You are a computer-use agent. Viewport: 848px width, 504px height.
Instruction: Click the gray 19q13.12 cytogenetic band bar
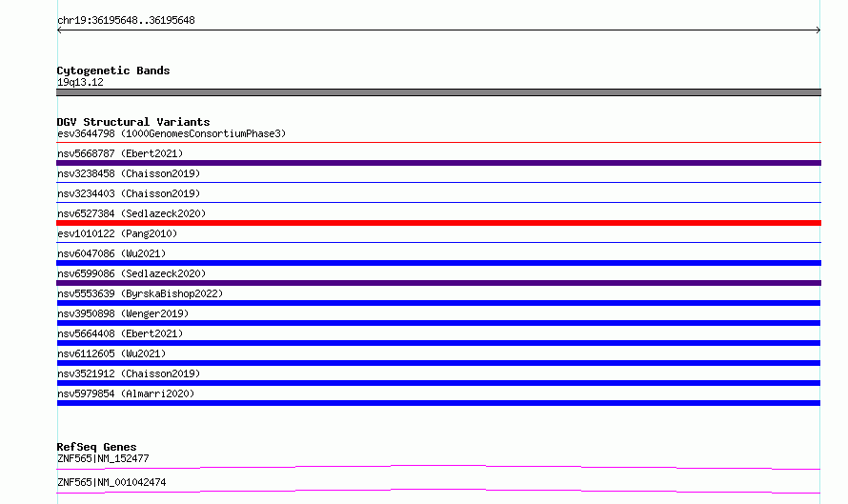[x=438, y=92]
